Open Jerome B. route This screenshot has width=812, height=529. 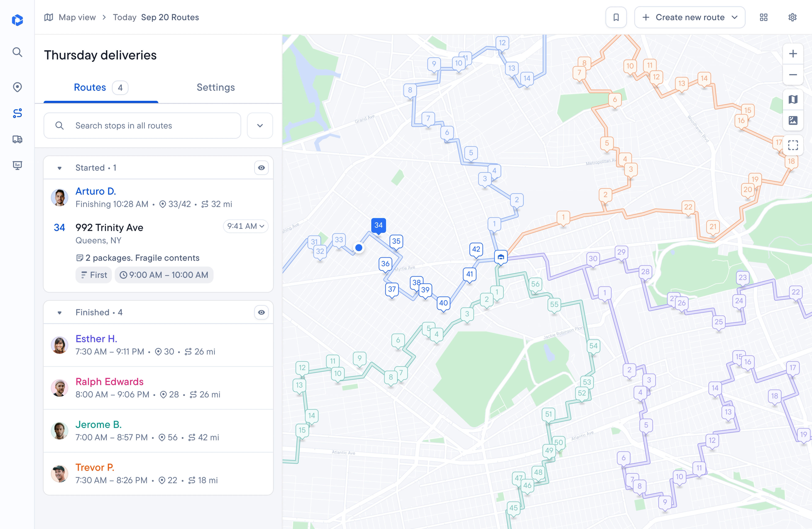[158, 431]
